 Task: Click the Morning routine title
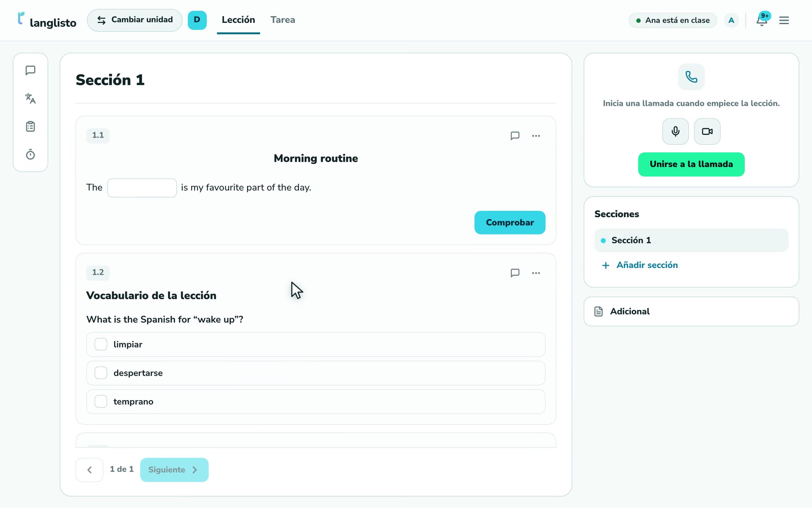click(316, 158)
